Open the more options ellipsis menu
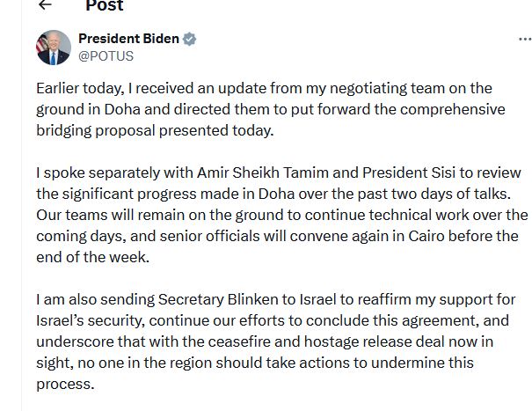532x411 pixels. coord(525,40)
